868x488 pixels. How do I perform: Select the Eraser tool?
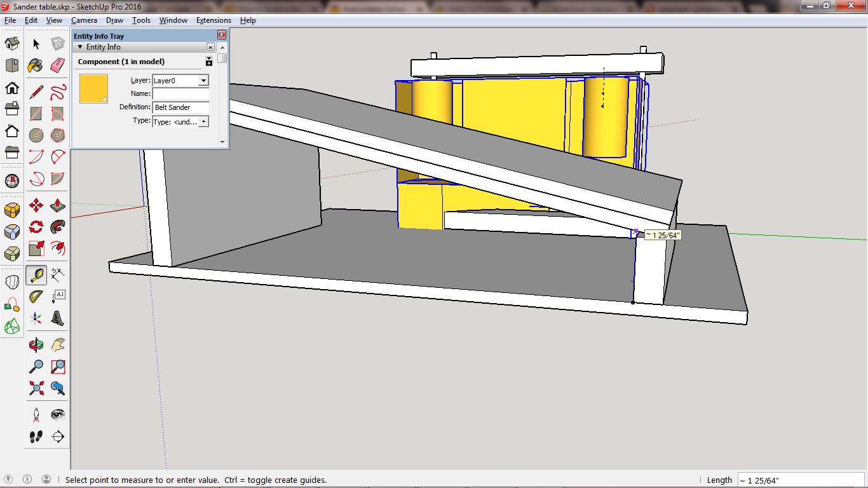[57, 65]
